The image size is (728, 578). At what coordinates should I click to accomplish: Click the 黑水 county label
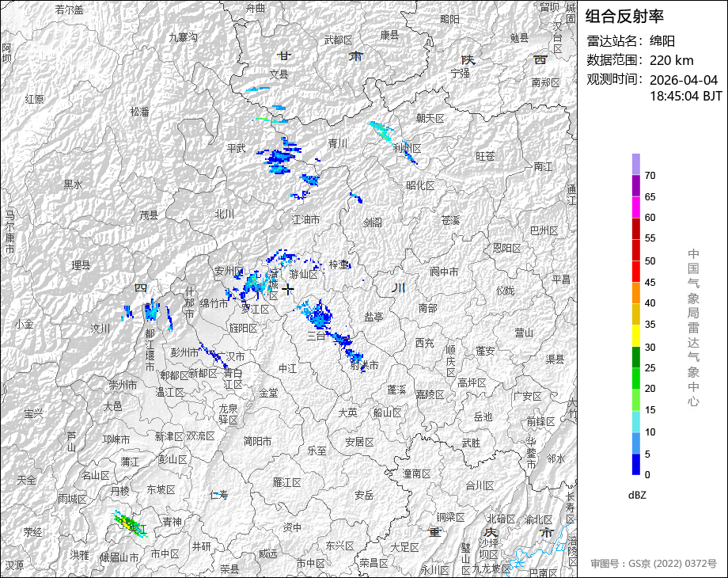pos(73,184)
